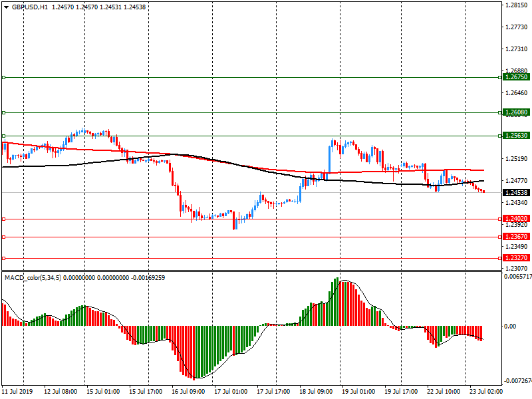Viewport: 532px width, 399px height.
Task: Select the red 1.23670 price label
Action: pos(516,237)
